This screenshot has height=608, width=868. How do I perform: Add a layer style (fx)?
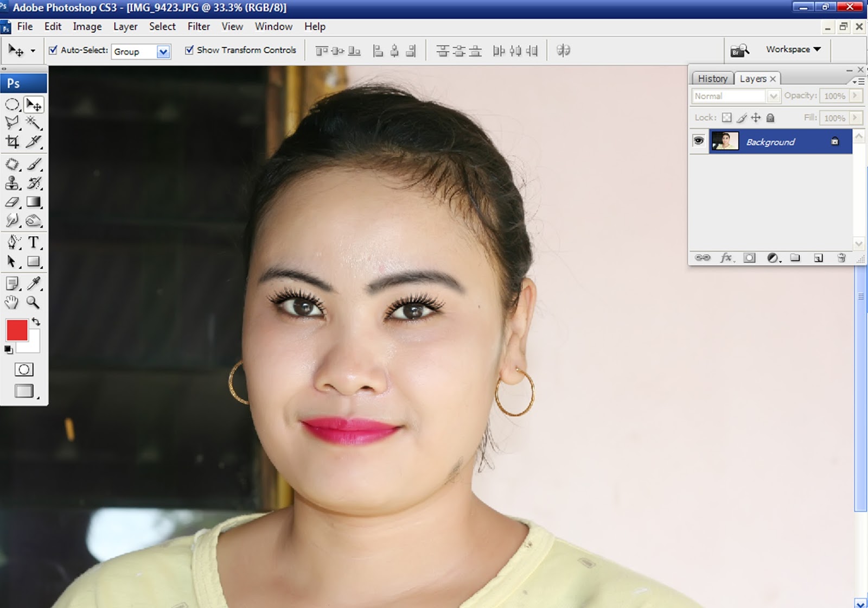pyautogui.click(x=726, y=257)
